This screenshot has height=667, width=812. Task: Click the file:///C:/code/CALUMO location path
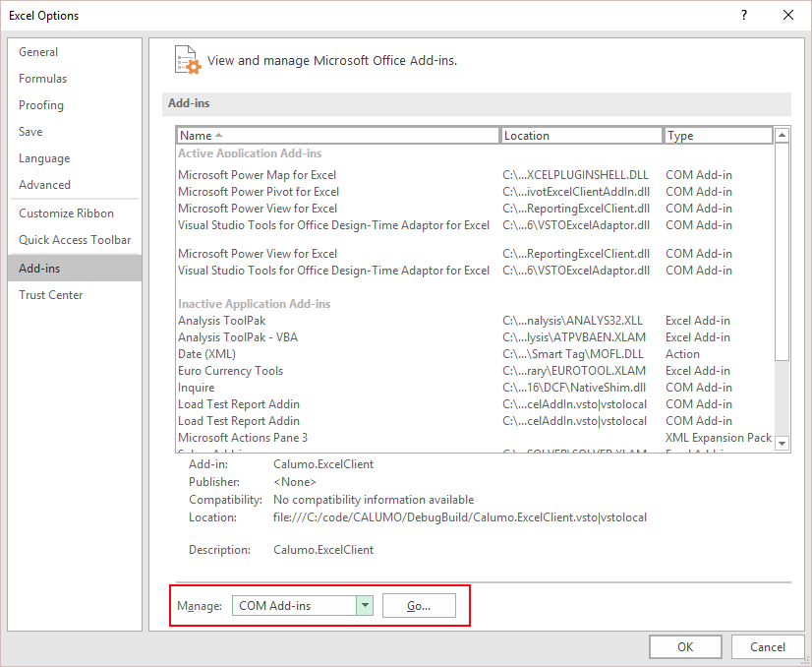click(460, 517)
